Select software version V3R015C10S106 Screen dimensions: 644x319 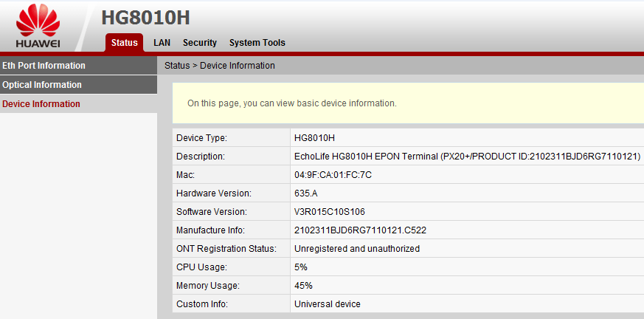click(330, 212)
